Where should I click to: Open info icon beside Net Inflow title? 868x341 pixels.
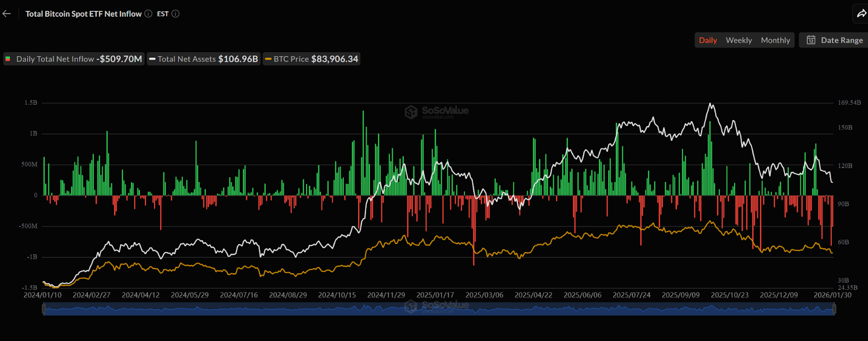click(x=148, y=14)
